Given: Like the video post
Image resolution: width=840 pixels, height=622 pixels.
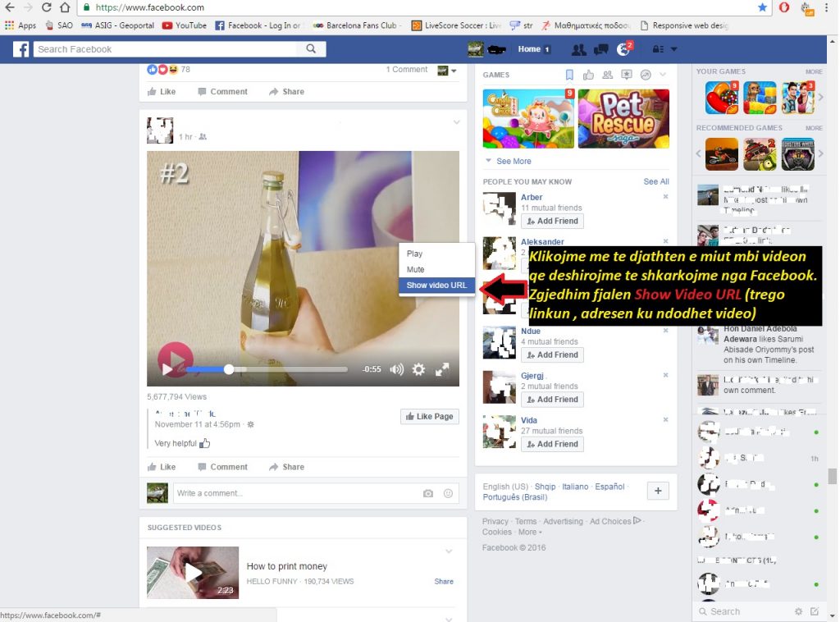Looking at the screenshot, I should (x=162, y=467).
